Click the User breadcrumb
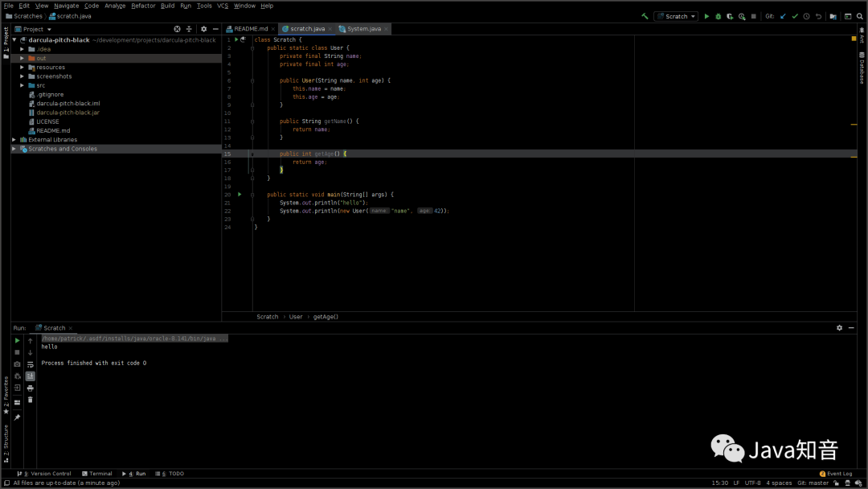The width and height of the screenshot is (868, 489). (x=296, y=317)
